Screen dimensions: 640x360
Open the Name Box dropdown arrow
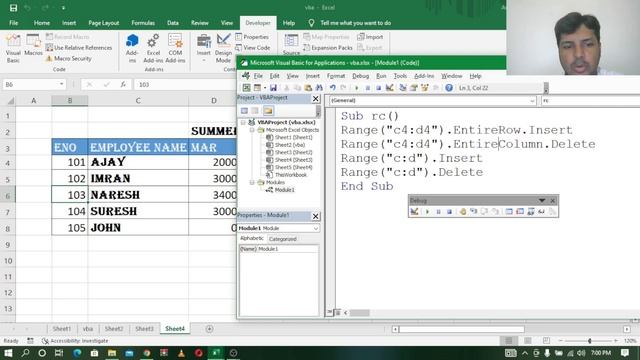[61, 84]
